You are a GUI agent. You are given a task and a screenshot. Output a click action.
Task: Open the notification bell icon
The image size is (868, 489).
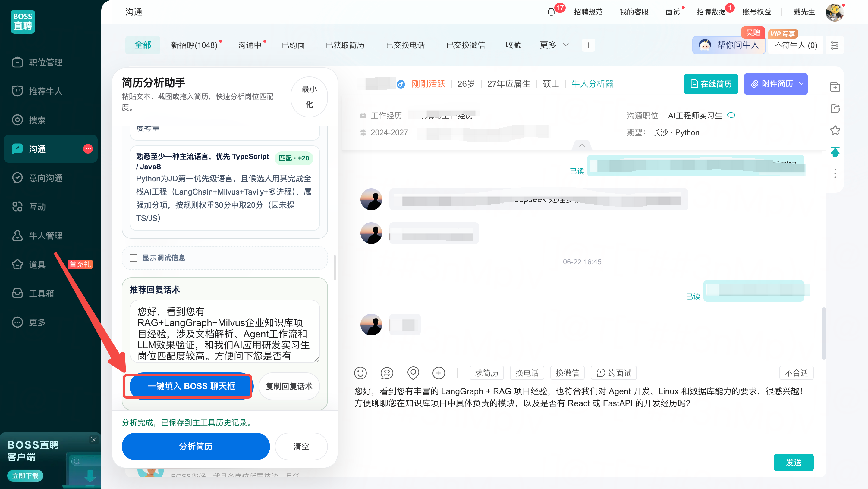[x=551, y=12]
